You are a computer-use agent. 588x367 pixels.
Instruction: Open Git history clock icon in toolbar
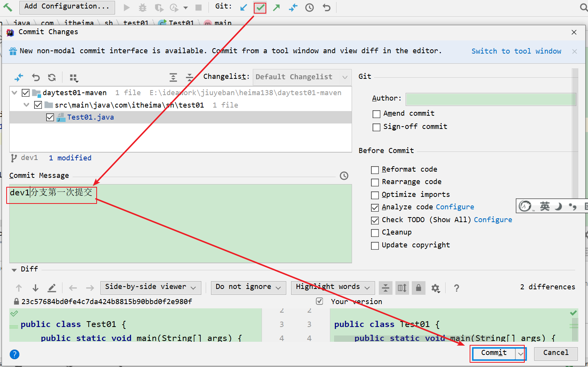click(x=309, y=7)
